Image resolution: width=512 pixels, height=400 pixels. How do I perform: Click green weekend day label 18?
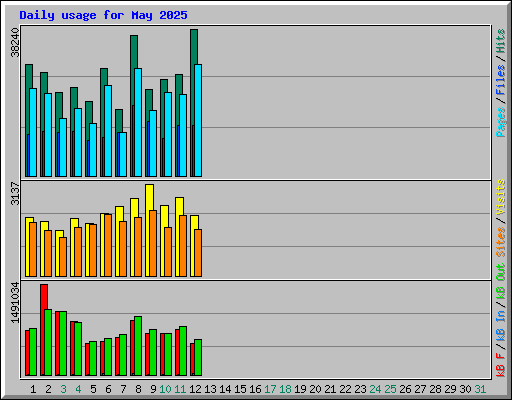point(285,389)
